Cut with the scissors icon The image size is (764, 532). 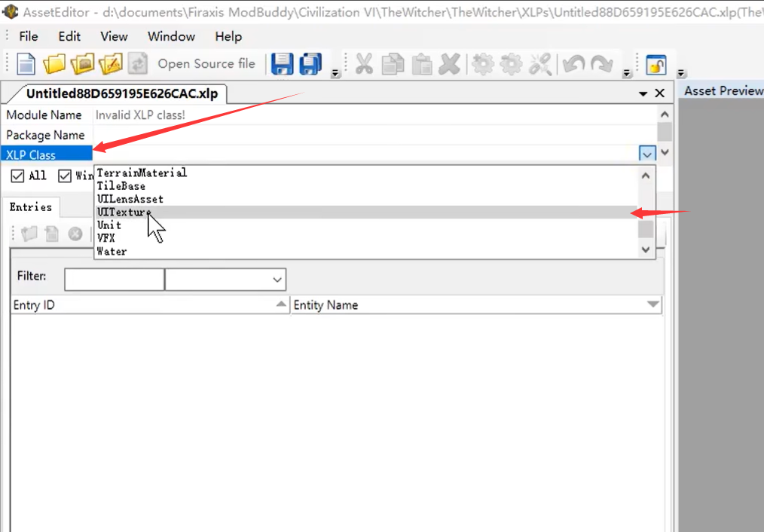point(364,64)
